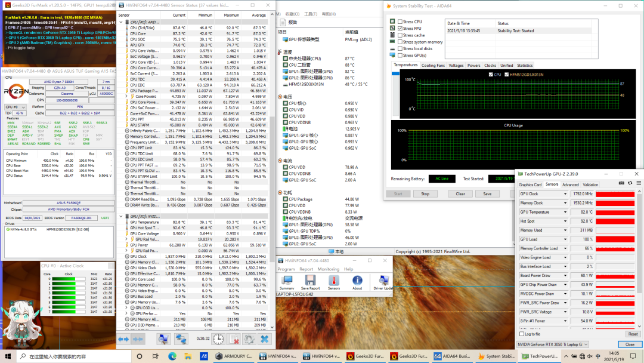Click Cortana circle icon on taskbar
Image resolution: width=644 pixels, height=363 pixels.
pyautogui.click(x=139, y=356)
